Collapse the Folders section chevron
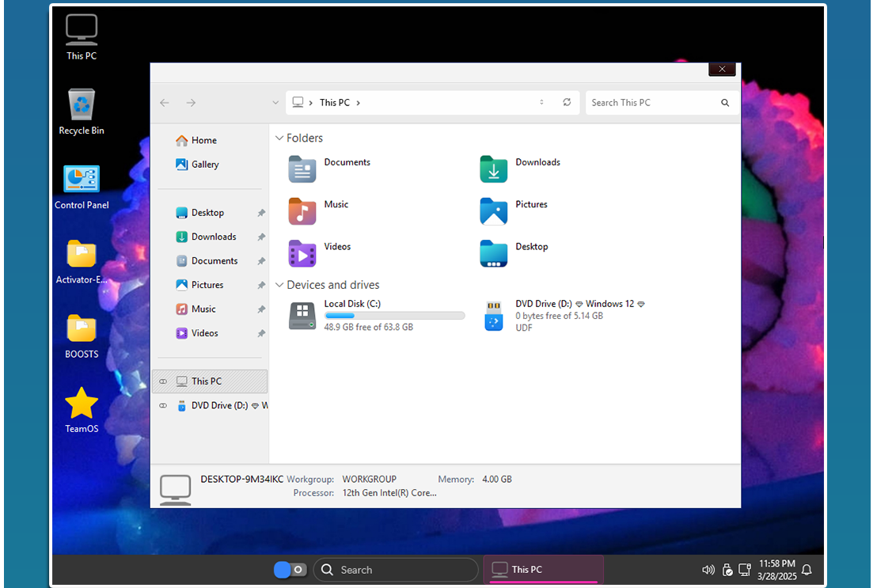This screenshot has width=877, height=588. [279, 138]
